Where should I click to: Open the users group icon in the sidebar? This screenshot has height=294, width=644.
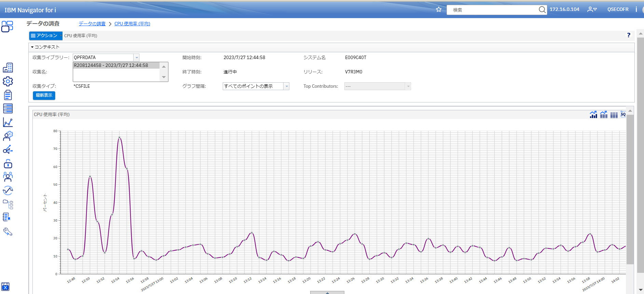(x=8, y=177)
